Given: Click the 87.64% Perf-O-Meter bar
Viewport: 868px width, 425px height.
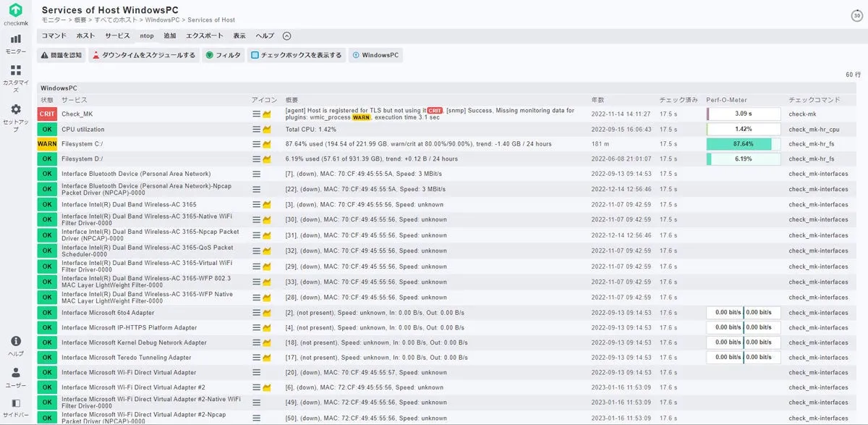Looking at the screenshot, I should pos(744,144).
